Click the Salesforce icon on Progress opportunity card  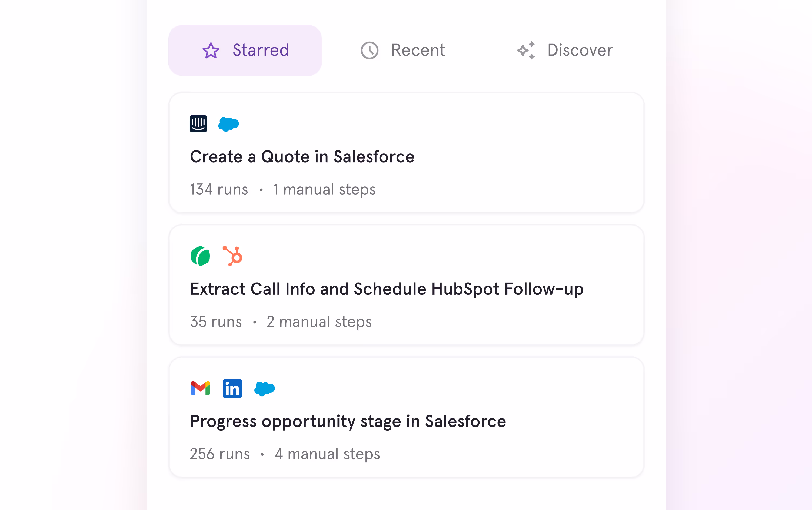point(265,389)
